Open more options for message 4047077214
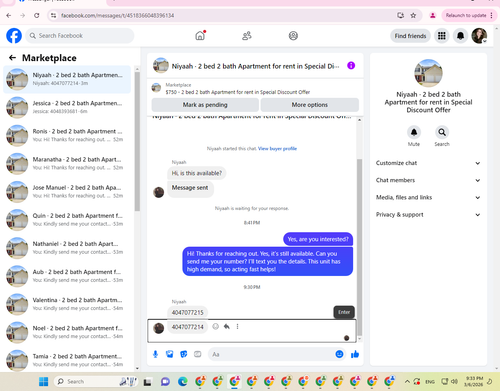 point(237,326)
